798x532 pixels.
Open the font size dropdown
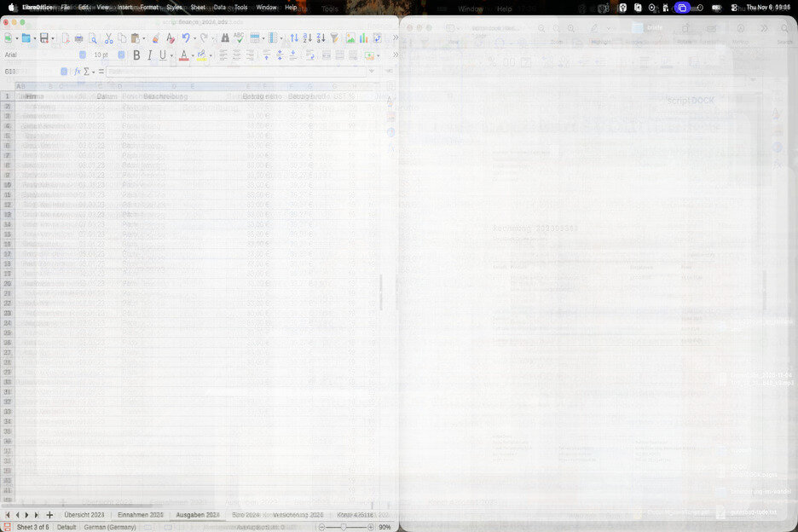point(121,55)
